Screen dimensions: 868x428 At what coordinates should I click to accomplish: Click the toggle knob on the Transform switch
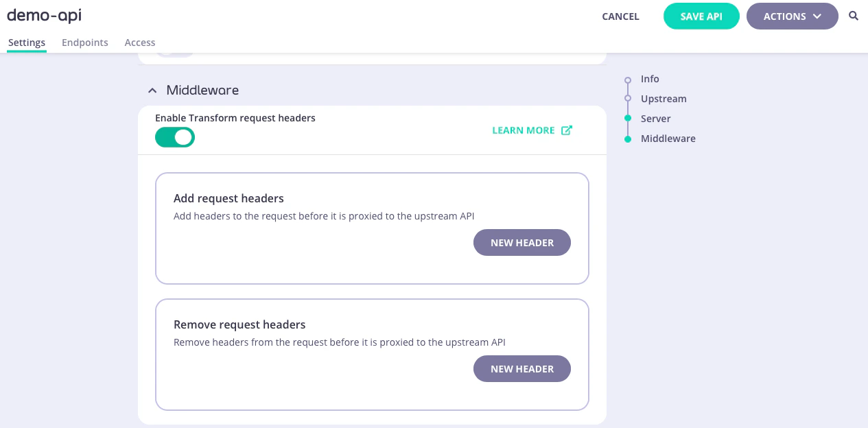(x=184, y=137)
